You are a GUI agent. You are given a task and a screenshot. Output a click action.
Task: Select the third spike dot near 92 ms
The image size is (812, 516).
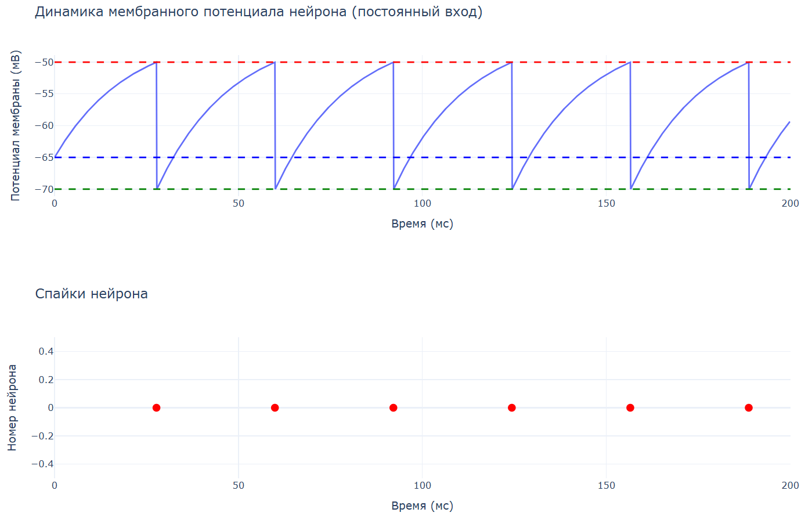coord(394,407)
